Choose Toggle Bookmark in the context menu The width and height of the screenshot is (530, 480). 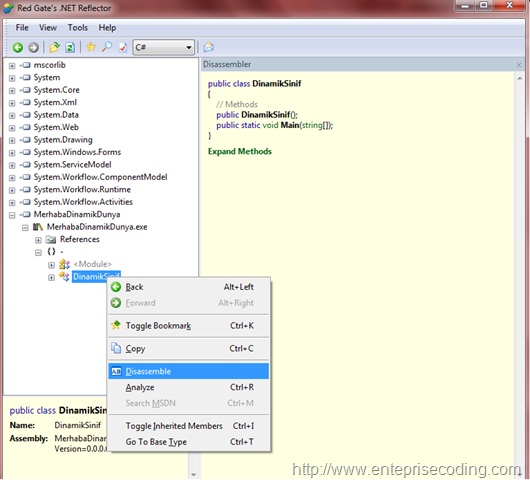click(189, 326)
